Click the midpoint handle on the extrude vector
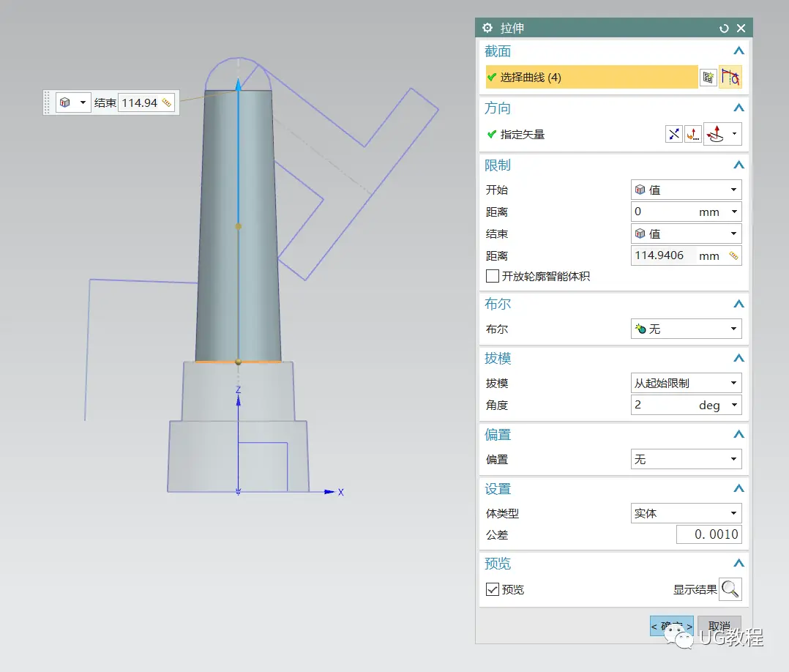 pos(239,226)
